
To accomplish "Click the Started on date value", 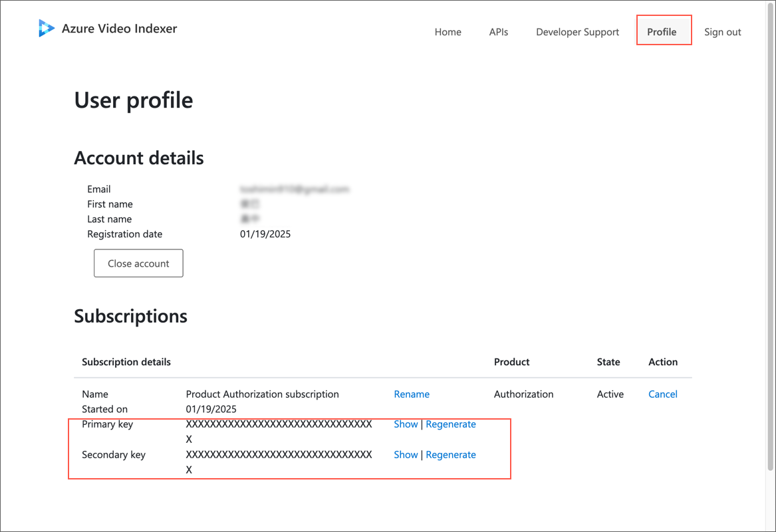I will [211, 409].
